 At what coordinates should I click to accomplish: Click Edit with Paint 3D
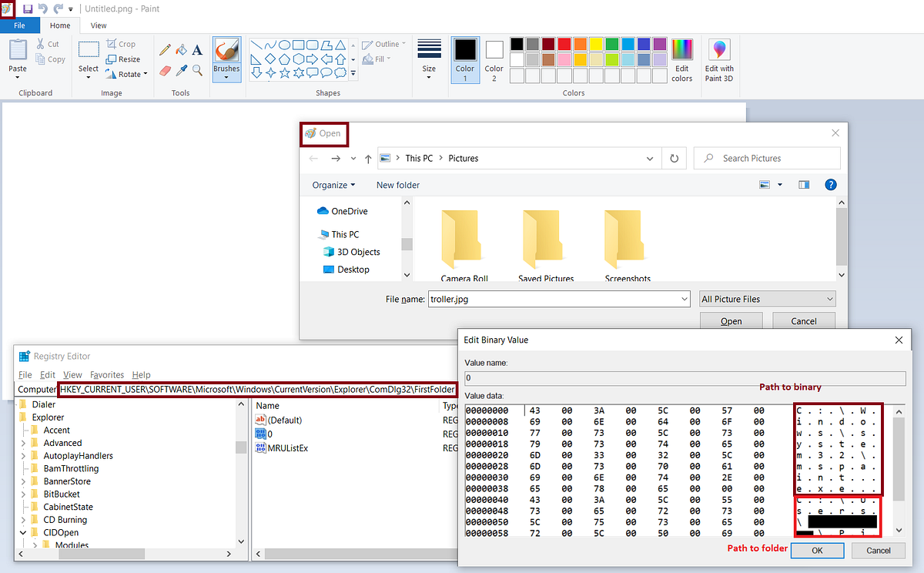718,59
